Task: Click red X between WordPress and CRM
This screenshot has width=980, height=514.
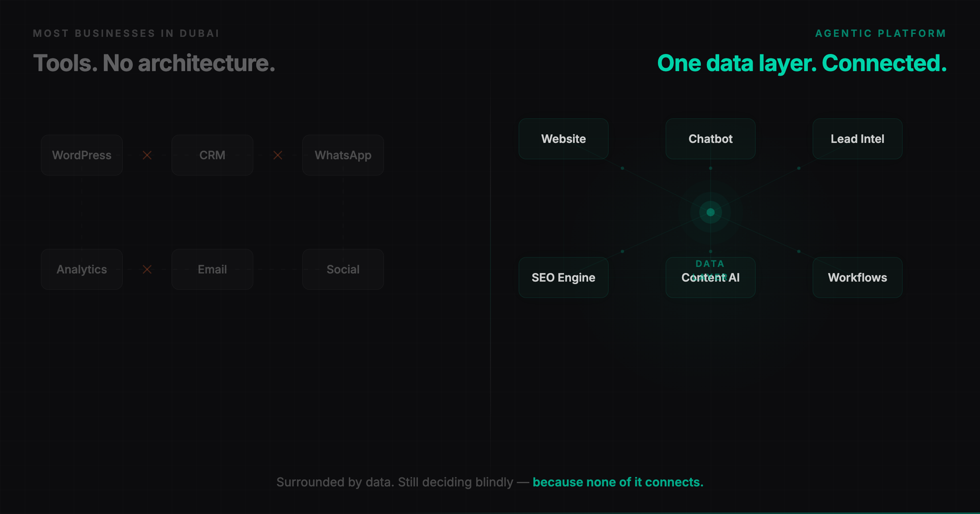Action: pos(147,155)
